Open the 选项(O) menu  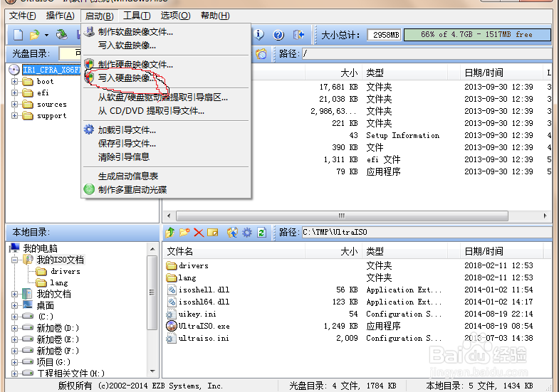click(x=175, y=16)
